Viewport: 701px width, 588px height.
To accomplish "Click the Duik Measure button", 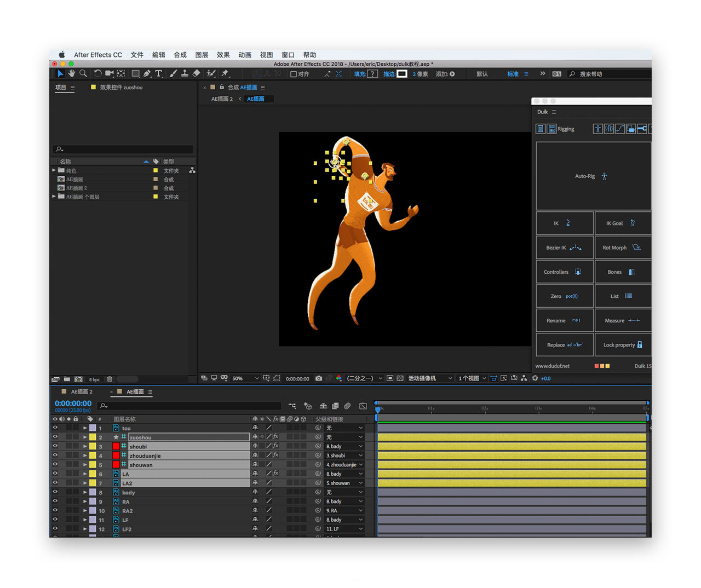I will coord(623,321).
